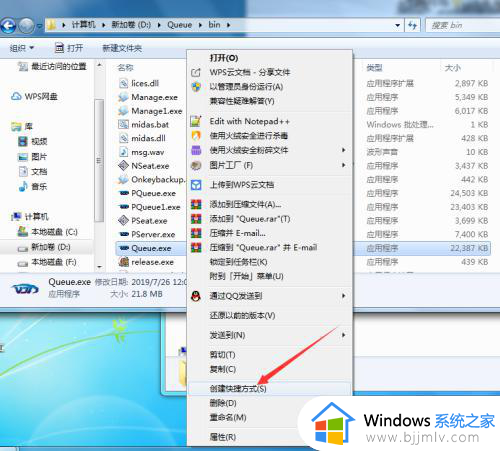Click PSeat.exe file icon
Viewport: 500px width, 451px height.
[124, 220]
